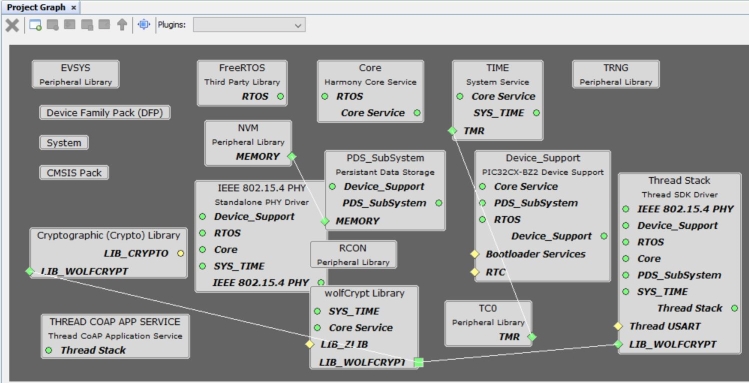The image size is (749, 383).
Task: Click Crypto Library's LIB_WOLFCRYPT diamond
Action: (30, 271)
